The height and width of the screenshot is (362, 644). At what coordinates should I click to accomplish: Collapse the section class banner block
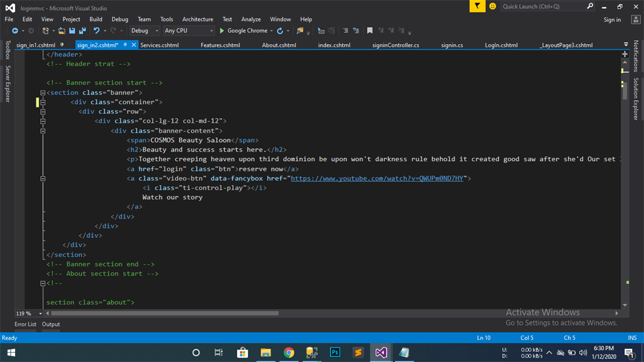43,93
